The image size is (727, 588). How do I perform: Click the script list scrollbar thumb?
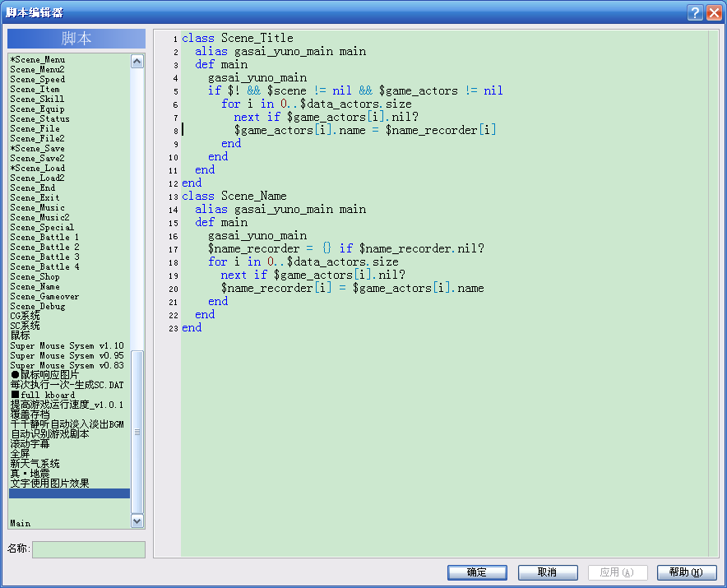pyautogui.click(x=137, y=432)
